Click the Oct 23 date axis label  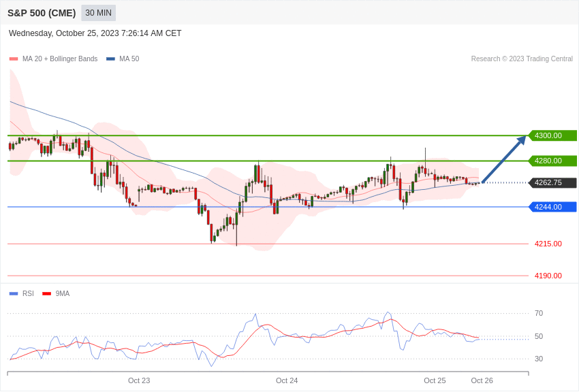tap(139, 380)
